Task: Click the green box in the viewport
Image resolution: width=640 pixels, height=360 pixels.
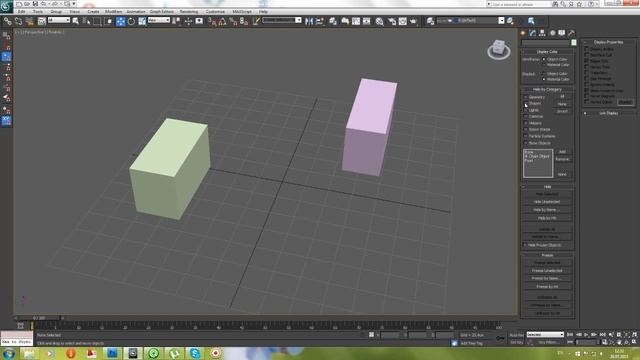Action: click(x=171, y=169)
